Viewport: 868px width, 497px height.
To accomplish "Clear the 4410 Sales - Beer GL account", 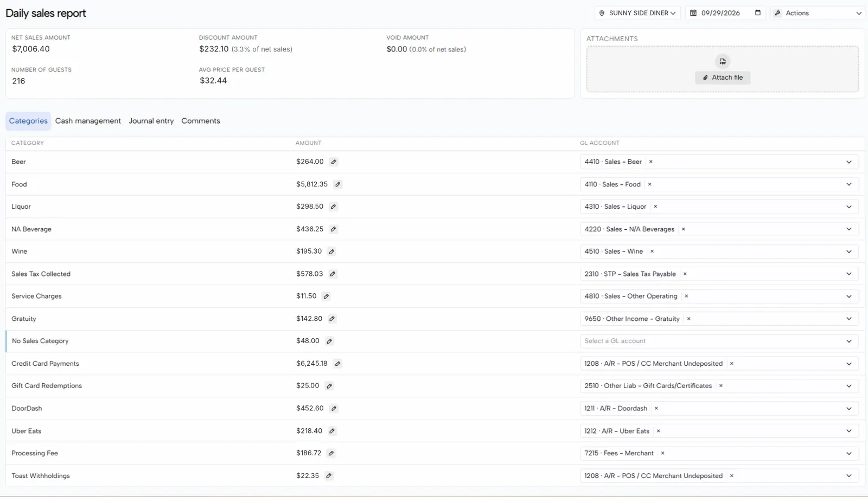I will click(x=650, y=162).
